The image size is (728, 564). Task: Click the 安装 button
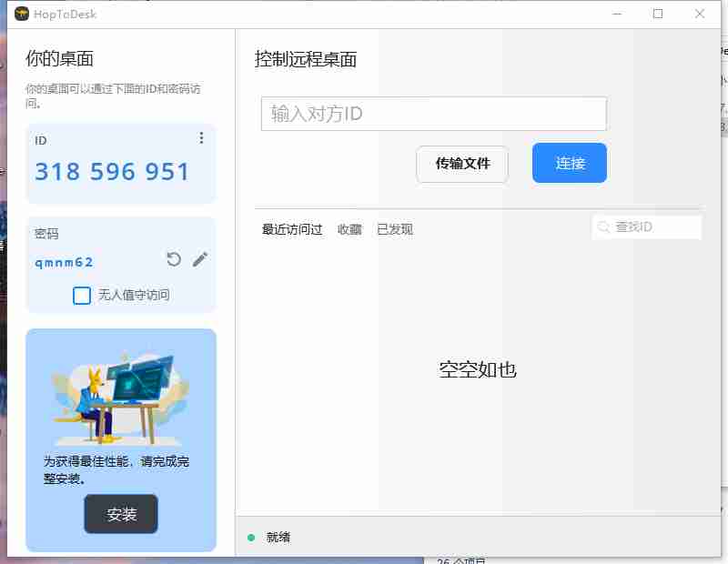[x=121, y=514]
